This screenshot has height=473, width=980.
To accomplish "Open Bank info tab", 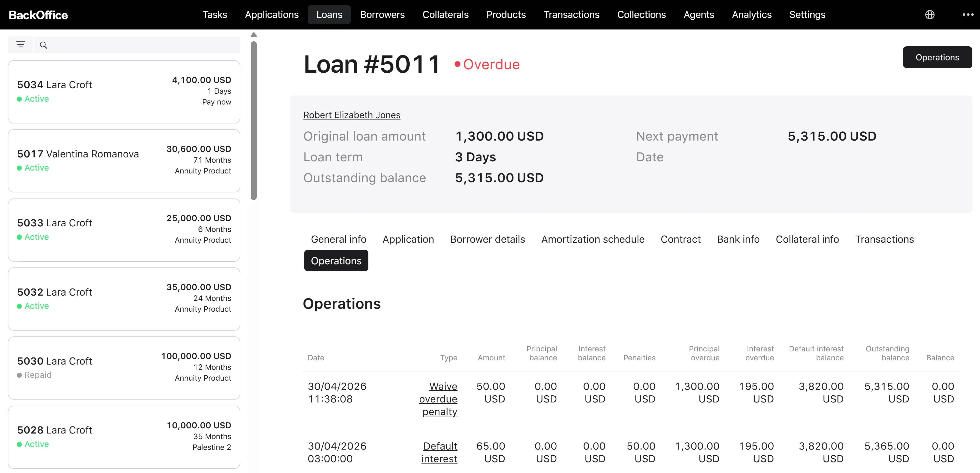I will pos(738,239).
